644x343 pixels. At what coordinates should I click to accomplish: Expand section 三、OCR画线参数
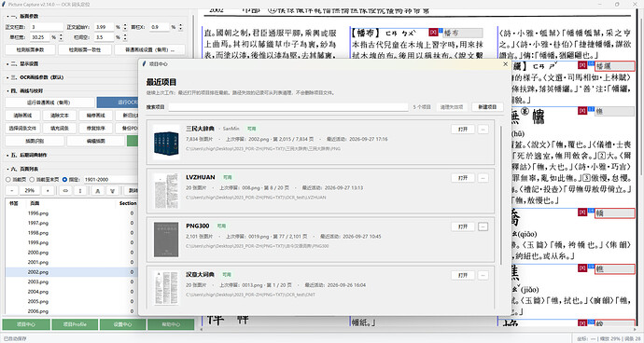35,77
